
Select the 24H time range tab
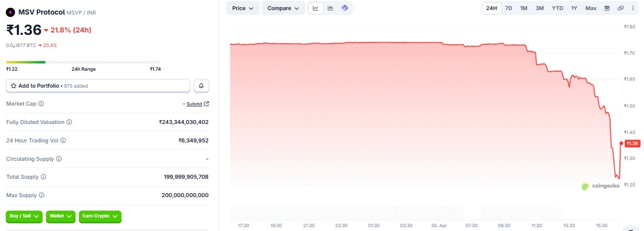491,8
